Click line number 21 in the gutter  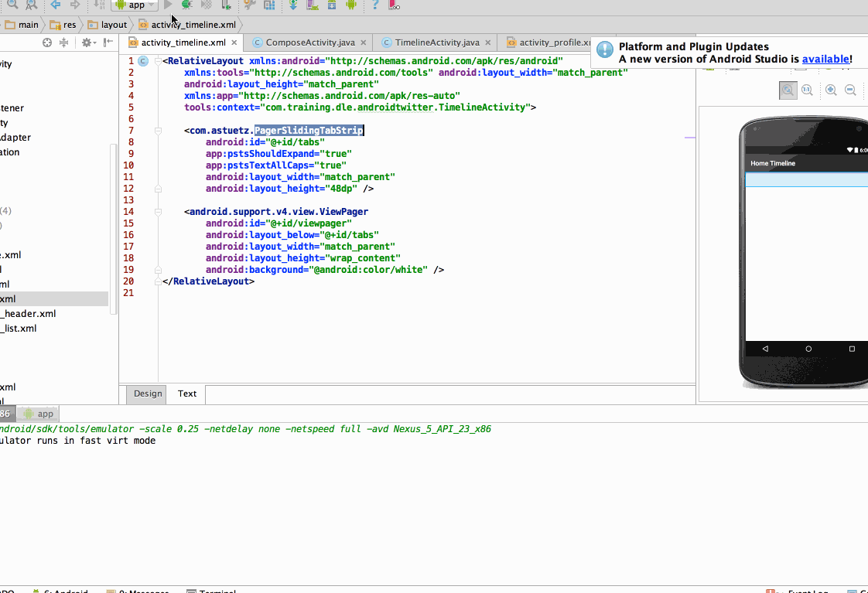pos(128,293)
